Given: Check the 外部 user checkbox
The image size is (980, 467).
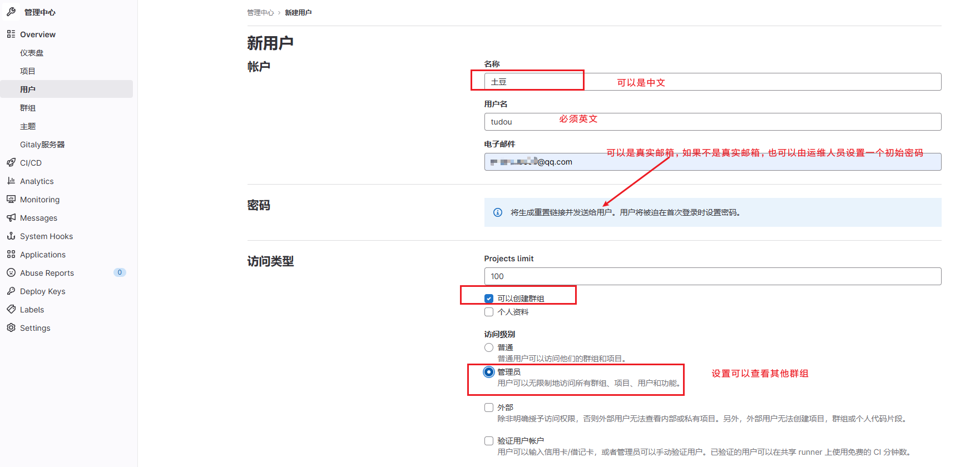Looking at the screenshot, I should [x=489, y=408].
